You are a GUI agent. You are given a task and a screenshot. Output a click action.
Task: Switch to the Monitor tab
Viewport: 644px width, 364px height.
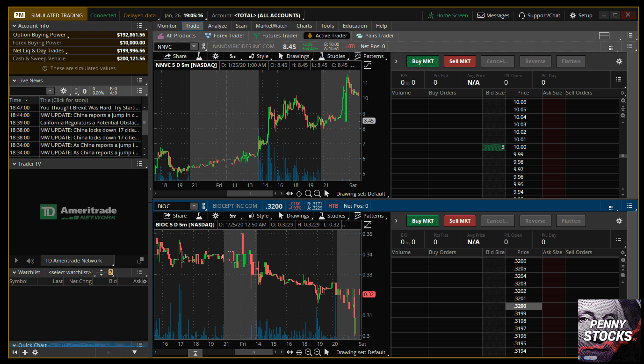tap(167, 26)
